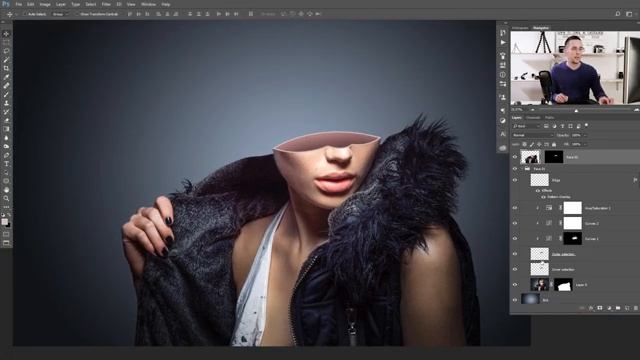Select the Eraser tool

coord(6,120)
